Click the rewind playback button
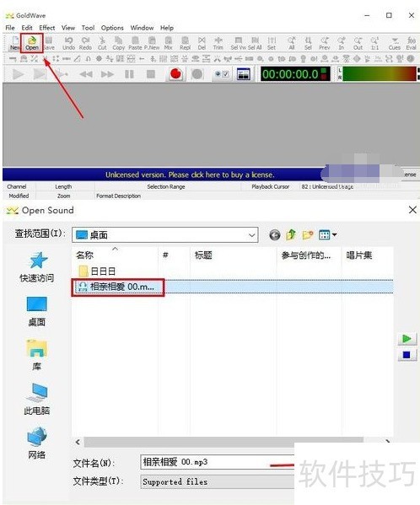Viewport: 420px width, 505px height. [x=86, y=74]
